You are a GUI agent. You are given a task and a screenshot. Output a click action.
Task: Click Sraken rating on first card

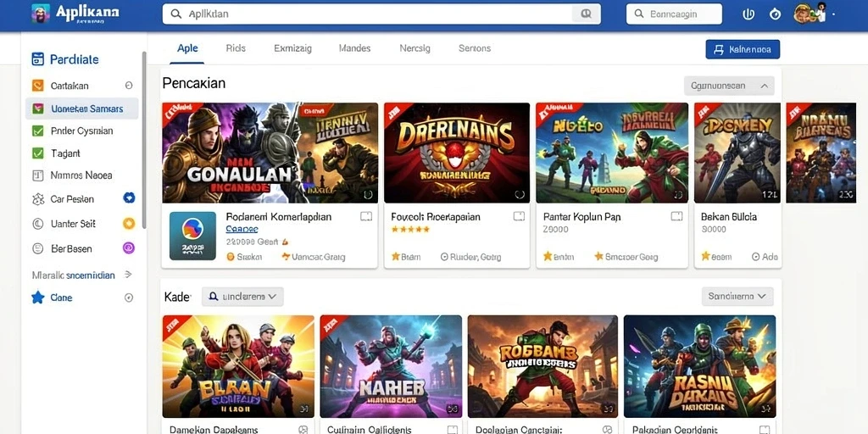244,257
